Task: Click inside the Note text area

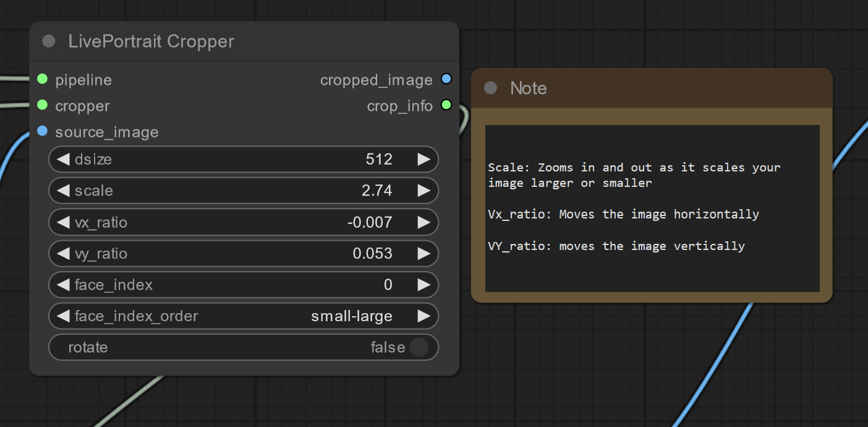Action: coord(652,209)
